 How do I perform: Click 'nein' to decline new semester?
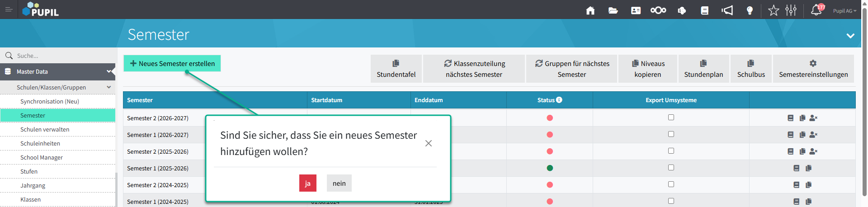(x=339, y=183)
